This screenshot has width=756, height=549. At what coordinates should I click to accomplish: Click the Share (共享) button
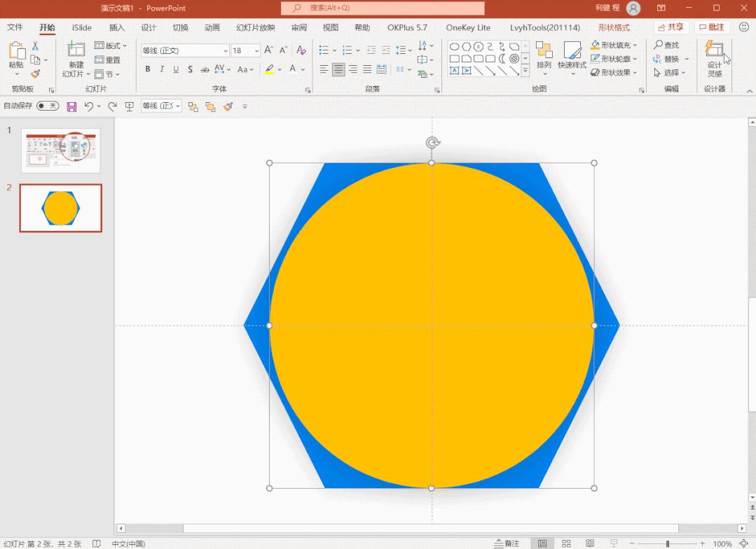pos(671,27)
